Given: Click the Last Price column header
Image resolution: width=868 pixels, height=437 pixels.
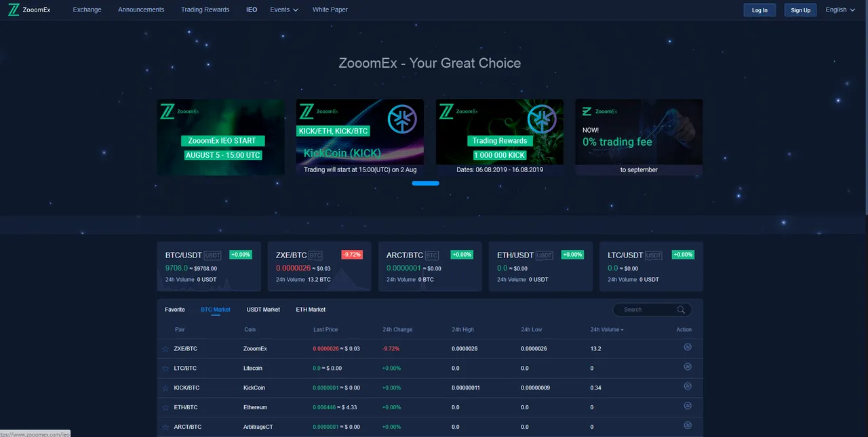Looking at the screenshot, I should tap(325, 330).
